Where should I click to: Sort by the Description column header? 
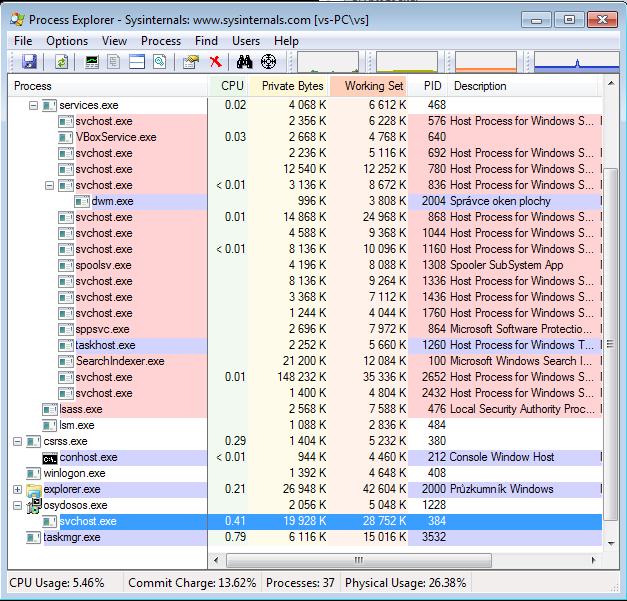pos(525,86)
